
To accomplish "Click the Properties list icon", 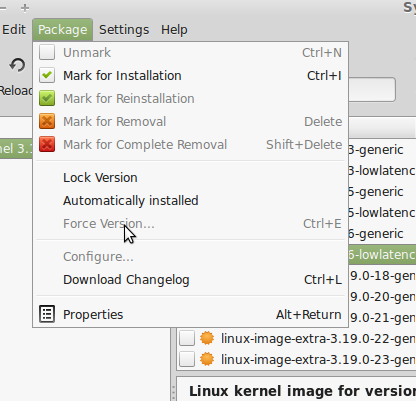I will coord(47,314).
